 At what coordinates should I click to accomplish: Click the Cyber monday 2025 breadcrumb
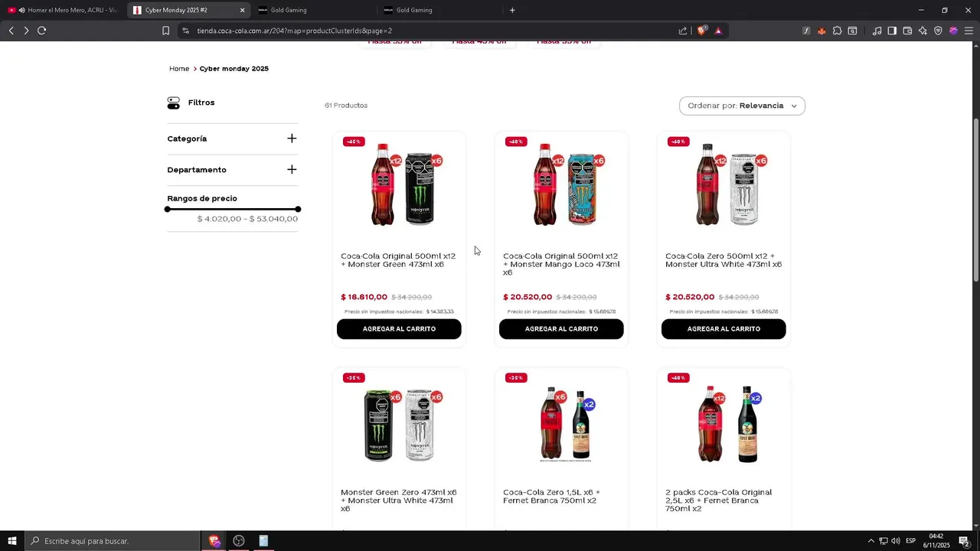[x=234, y=69]
